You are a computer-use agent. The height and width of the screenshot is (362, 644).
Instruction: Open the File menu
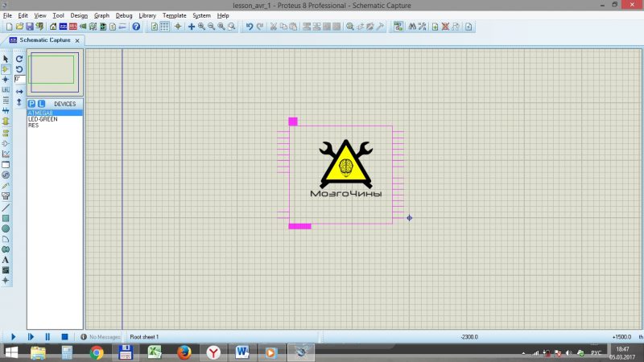7,15
